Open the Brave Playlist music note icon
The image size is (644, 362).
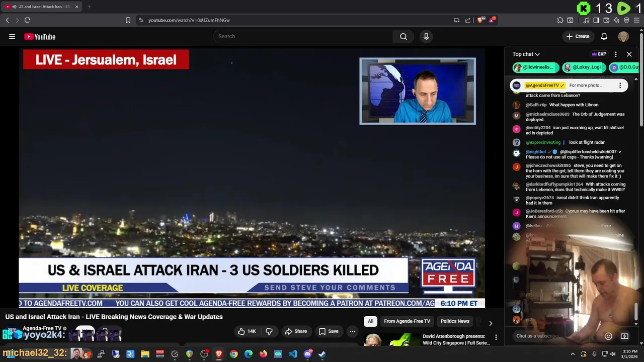(x=586, y=20)
